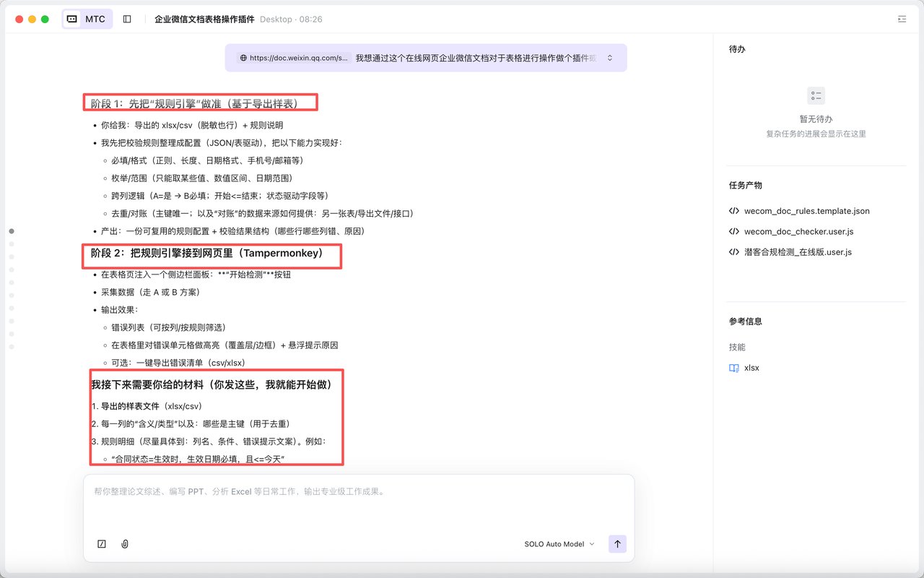Viewport: 924px width, 578px height.
Task: Click the line 在表格里对错误单元格做高亮
Action: pyautogui.click(x=225, y=345)
